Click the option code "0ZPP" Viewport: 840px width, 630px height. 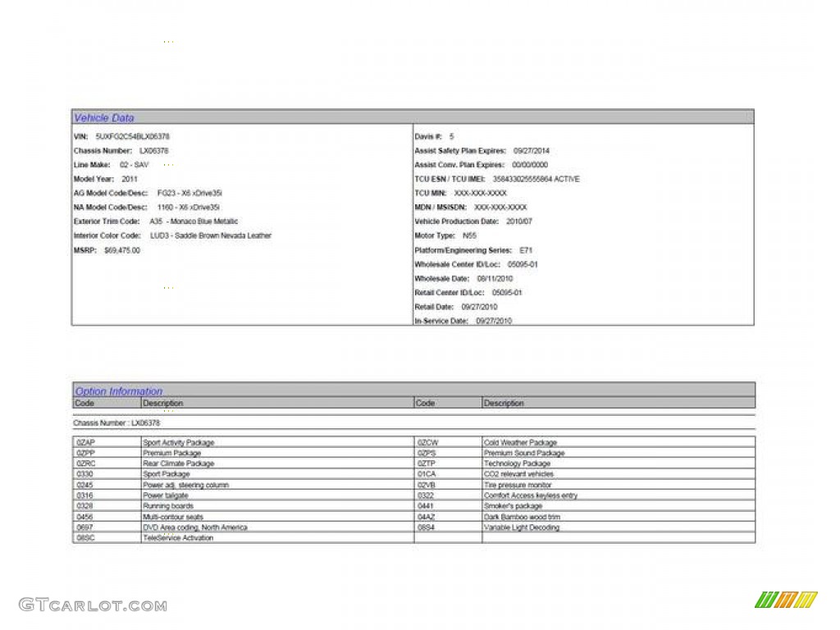(x=85, y=453)
